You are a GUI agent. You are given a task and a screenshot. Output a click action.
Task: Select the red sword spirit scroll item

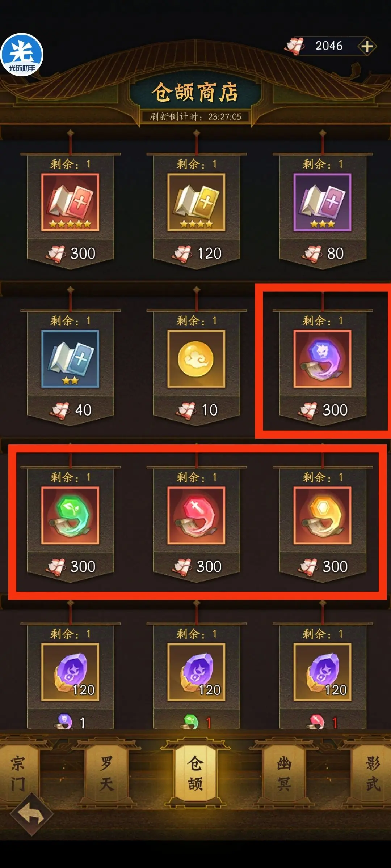point(196,515)
